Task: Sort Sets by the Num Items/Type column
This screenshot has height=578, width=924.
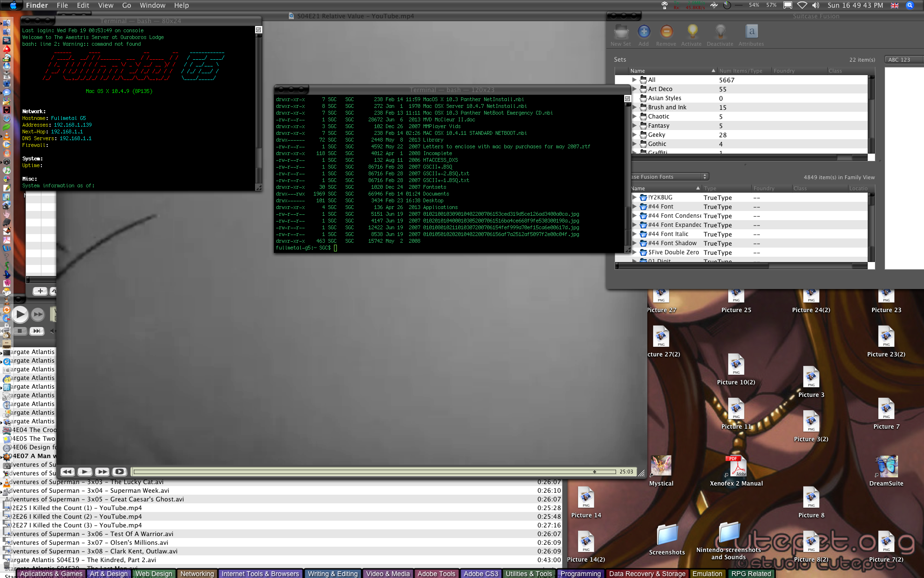Action: click(x=744, y=71)
